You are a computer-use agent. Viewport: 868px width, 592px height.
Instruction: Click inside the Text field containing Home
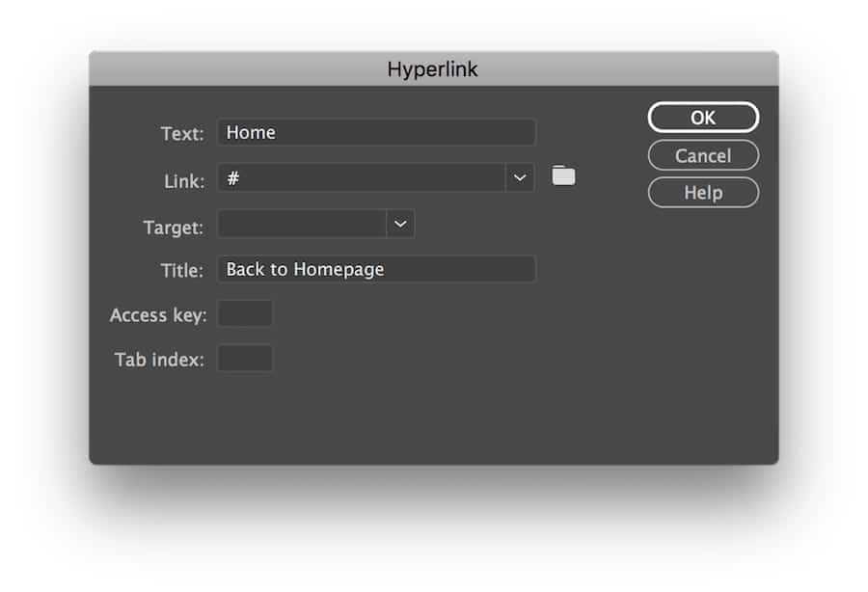tap(376, 132)
